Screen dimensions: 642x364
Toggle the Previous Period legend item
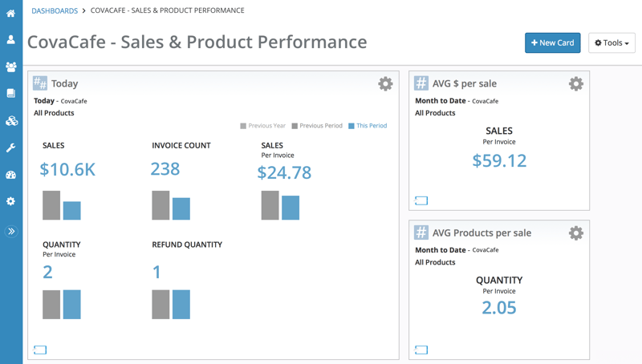click(x=317, y=126)
